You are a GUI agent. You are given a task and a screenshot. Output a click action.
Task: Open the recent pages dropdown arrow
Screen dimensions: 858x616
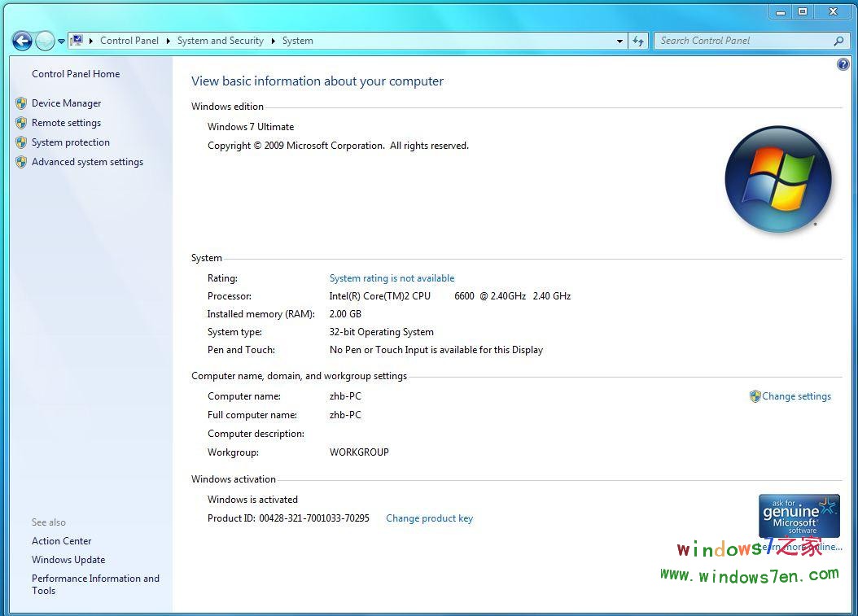pyautogui.click(x=61, y=41)
